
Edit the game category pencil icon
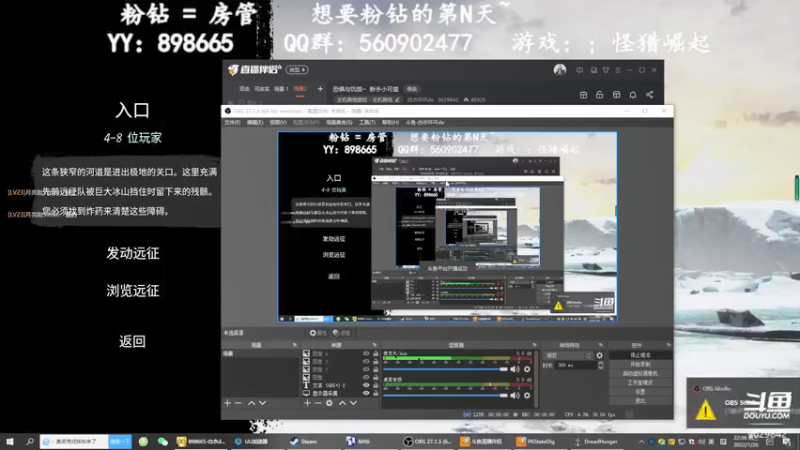click(x=397, y=100)
